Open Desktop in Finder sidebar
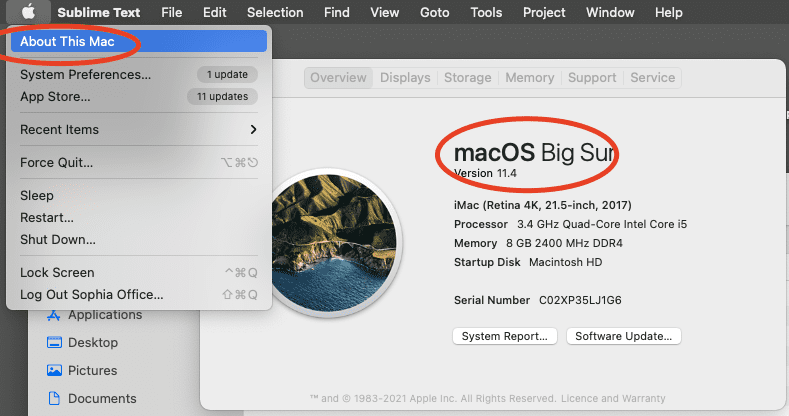This screenshot has height=416, width=789. (x=93, y=343)
